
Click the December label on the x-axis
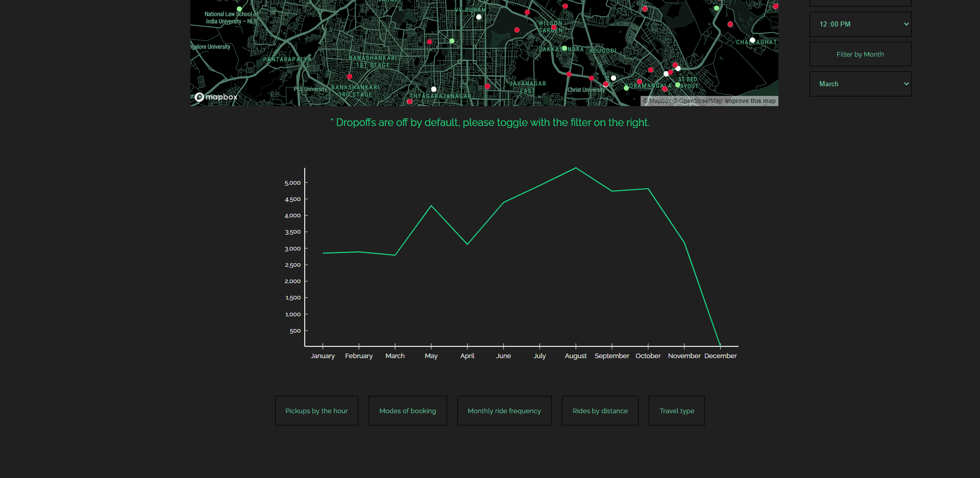pyautogui.click(x=720, y=356)
